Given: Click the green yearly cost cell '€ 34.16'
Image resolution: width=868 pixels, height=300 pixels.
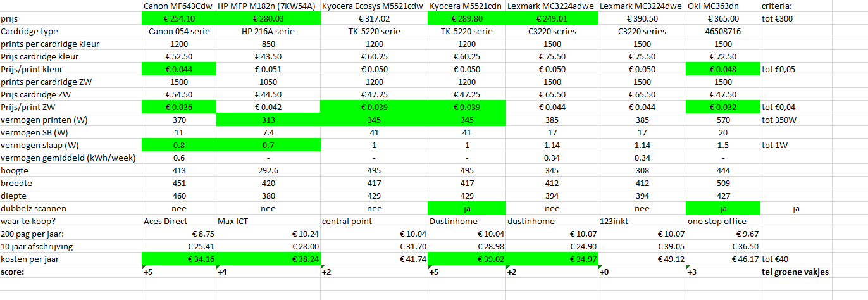Looking at the screenshot, I should [178, 259].
